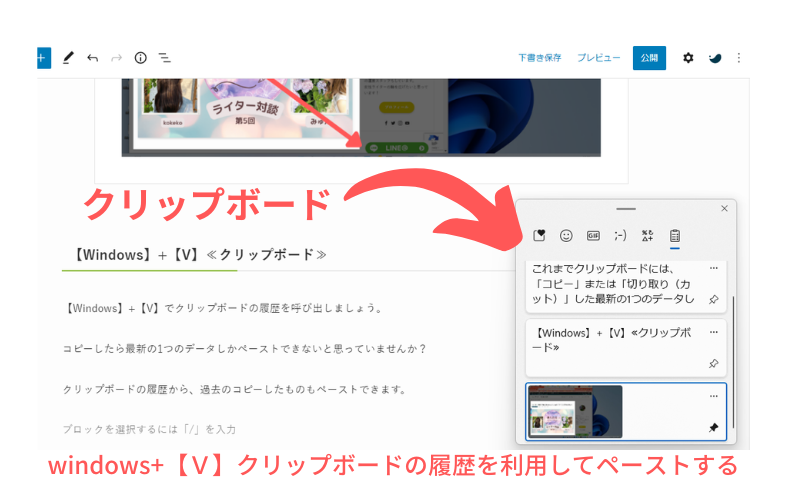Screen dimensions: 800x500
Task: Open editor settings gear icon
Action: pyautogui.click(x=688, y=58)
